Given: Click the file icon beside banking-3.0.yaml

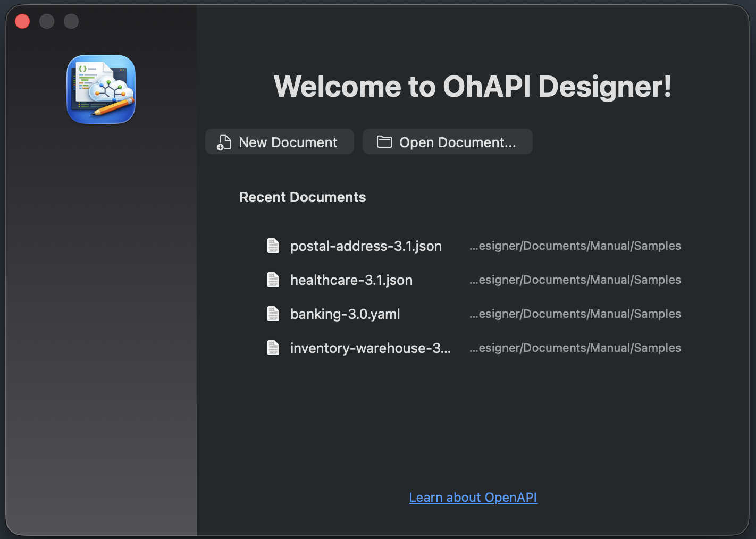Looking at the screenshot, I should pos(273,314).
